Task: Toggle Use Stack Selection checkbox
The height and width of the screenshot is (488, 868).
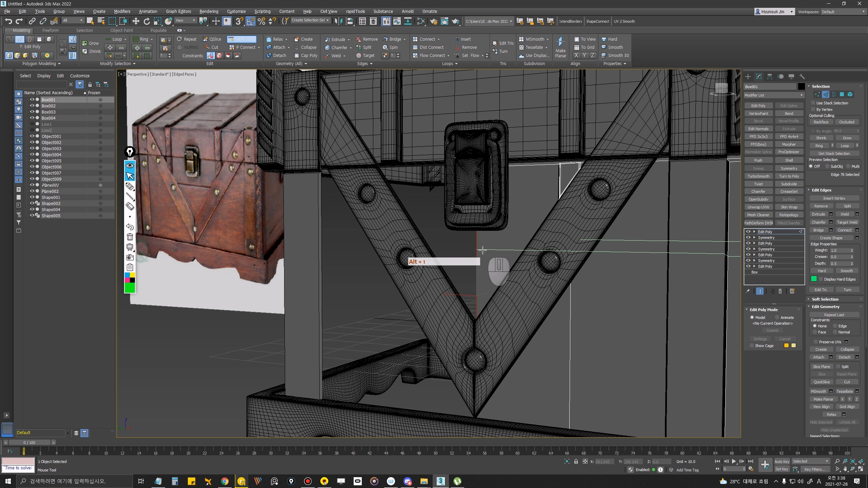Action: 813,103
